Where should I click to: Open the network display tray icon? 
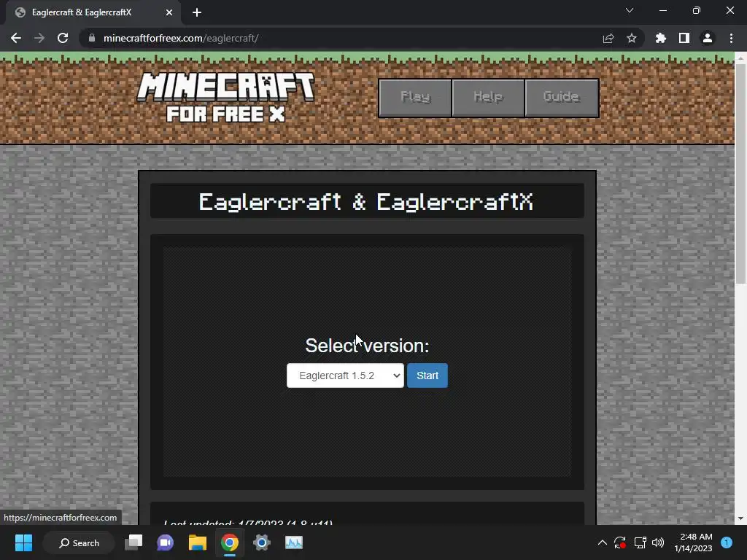[x=640, y=542]
